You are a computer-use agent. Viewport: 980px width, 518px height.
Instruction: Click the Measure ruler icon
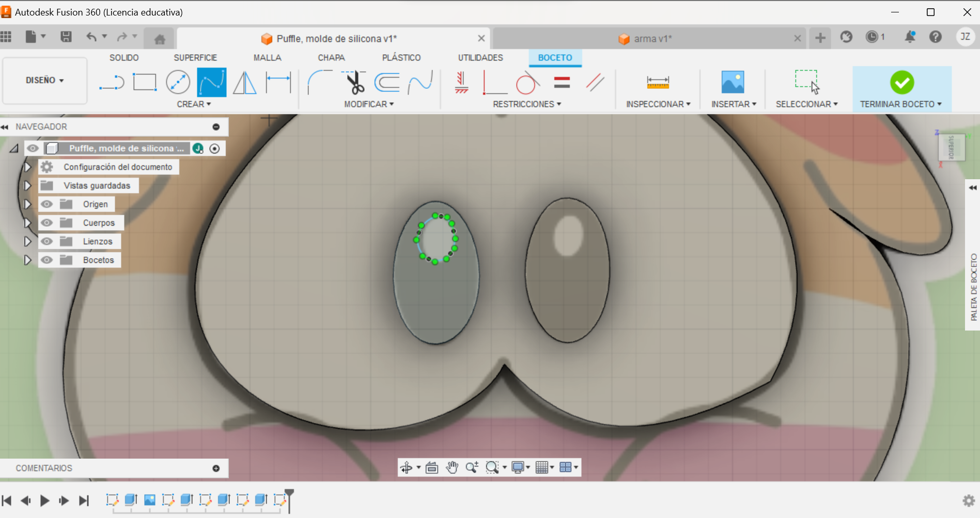(658, 82)
